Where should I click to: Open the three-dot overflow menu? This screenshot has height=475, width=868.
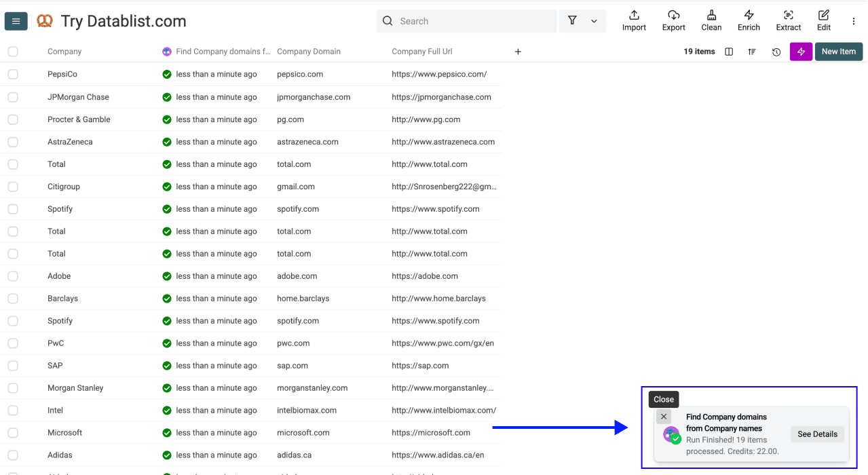point(853,21)
